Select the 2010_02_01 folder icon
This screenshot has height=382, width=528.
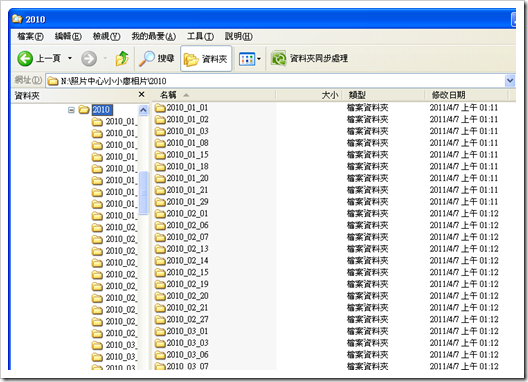click(160, 214)
